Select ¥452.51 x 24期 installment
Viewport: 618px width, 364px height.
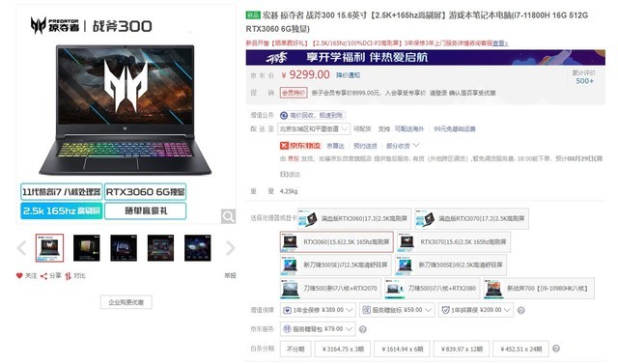tap(520, 349)
